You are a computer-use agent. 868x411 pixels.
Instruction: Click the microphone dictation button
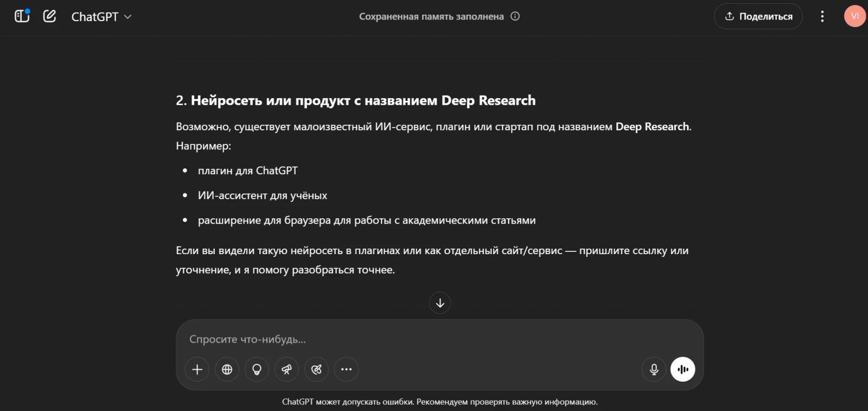pyautogui.click(x=654, y=370)
